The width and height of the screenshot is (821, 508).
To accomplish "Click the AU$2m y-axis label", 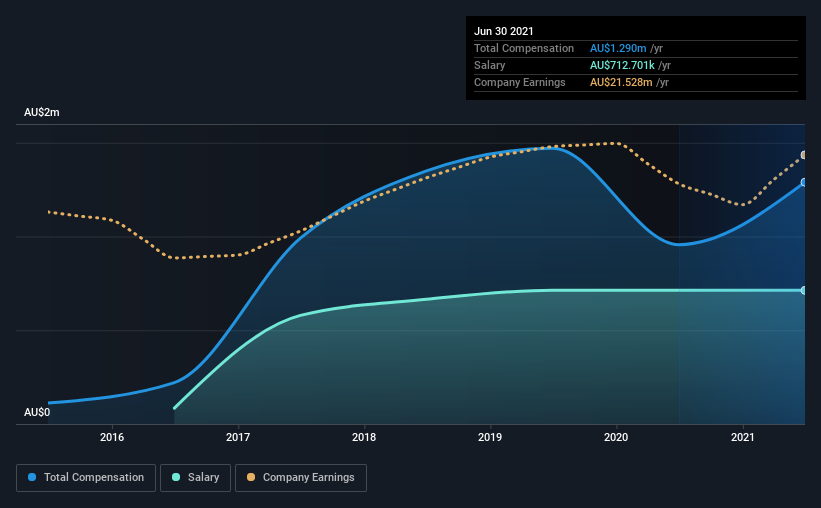I will click(42, 113).
